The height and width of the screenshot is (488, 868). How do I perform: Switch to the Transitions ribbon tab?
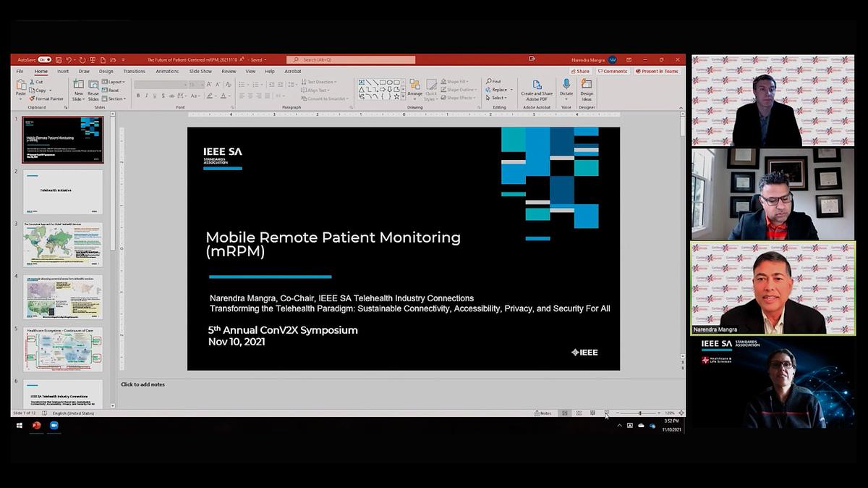click(x=134, y=71)
